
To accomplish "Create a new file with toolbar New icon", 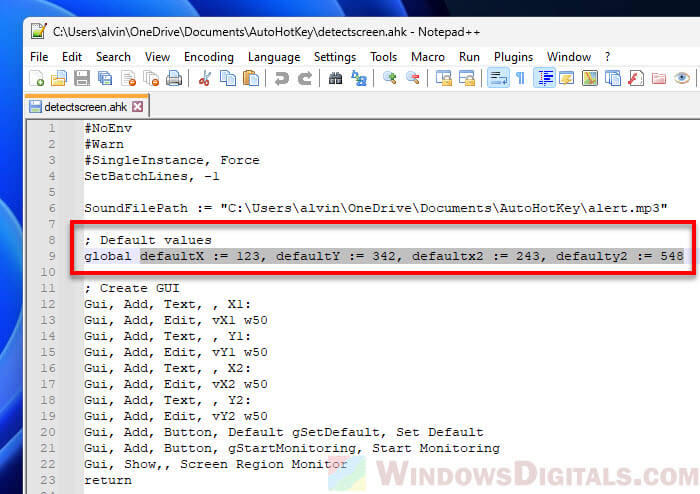I will click(x=37, y=79).
